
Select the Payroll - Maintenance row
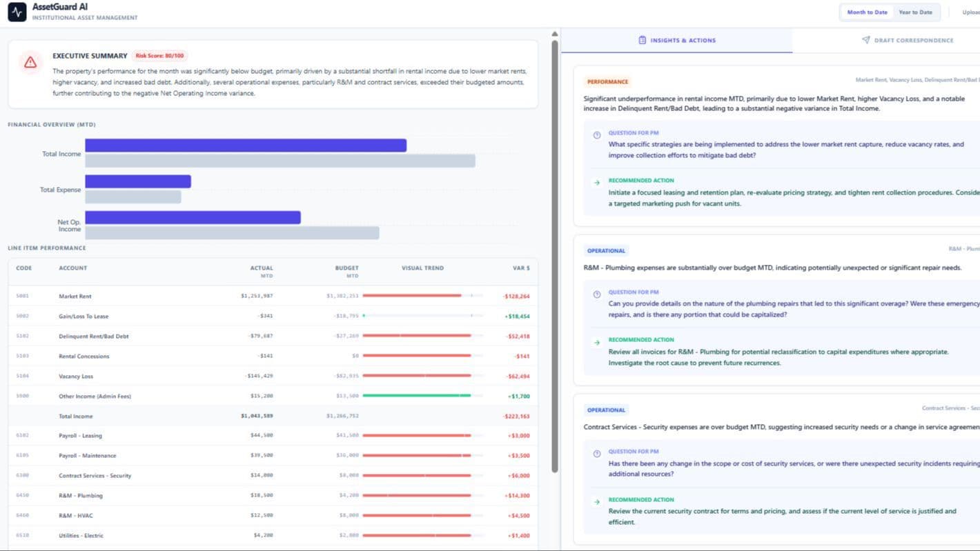(273, 456)
